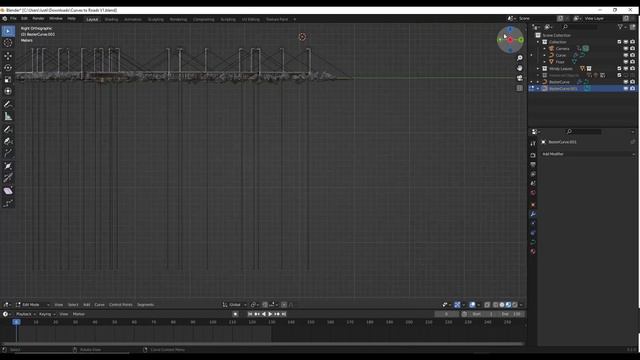
Task: Open the Global transform orientation dropdown
Action: coord(235,305)
